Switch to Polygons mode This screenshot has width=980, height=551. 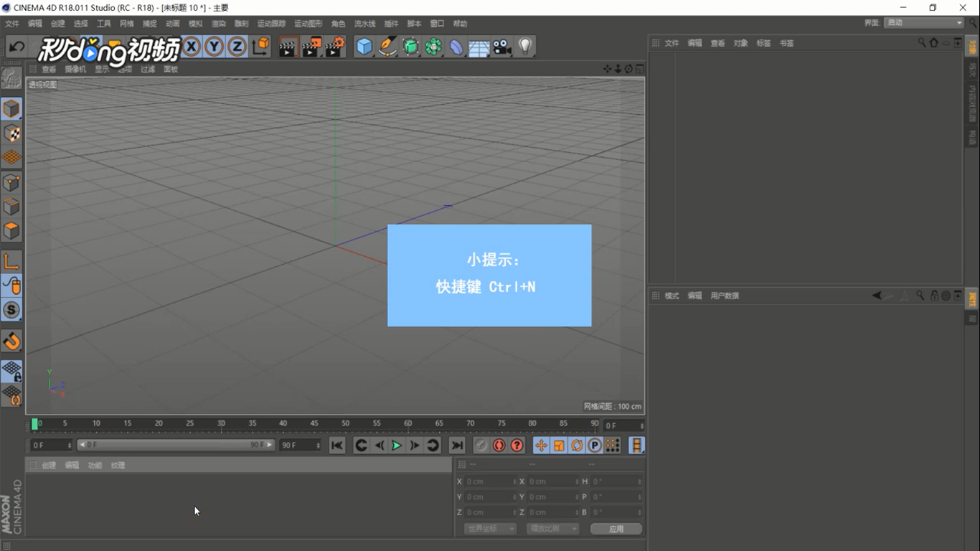pyautogui.click(x=11, y=231)
